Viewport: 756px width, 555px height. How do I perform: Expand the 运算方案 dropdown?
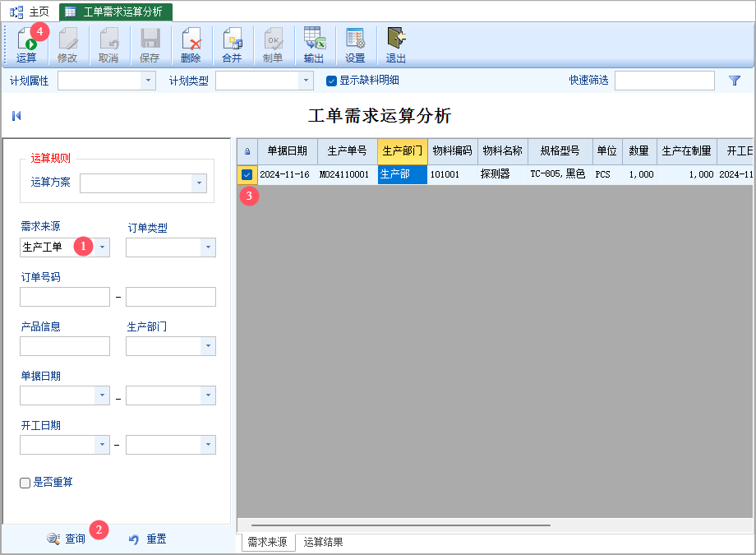(x=199, y=183)
